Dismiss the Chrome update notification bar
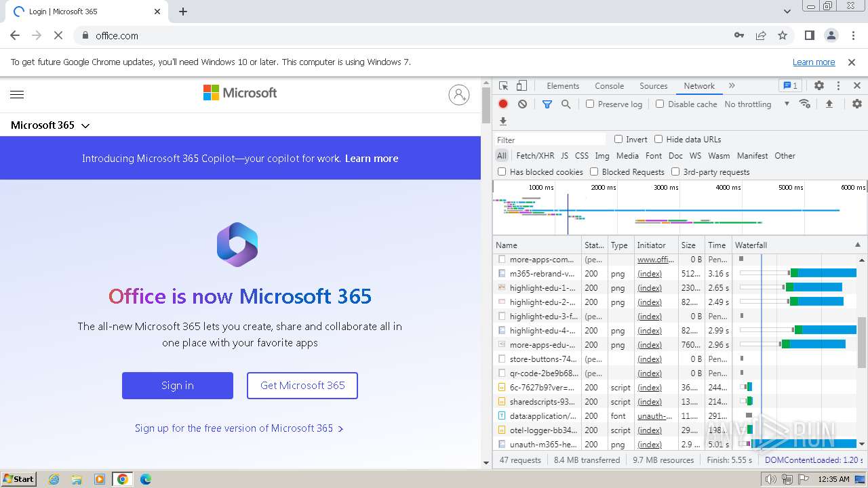Viewport: 868px width, 488px height. click(x=852, y=62)
